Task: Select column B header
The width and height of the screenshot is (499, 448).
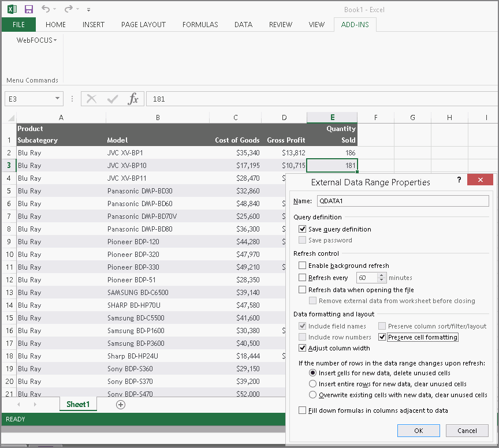Action: pyautogui.click(x=158, y=118)
